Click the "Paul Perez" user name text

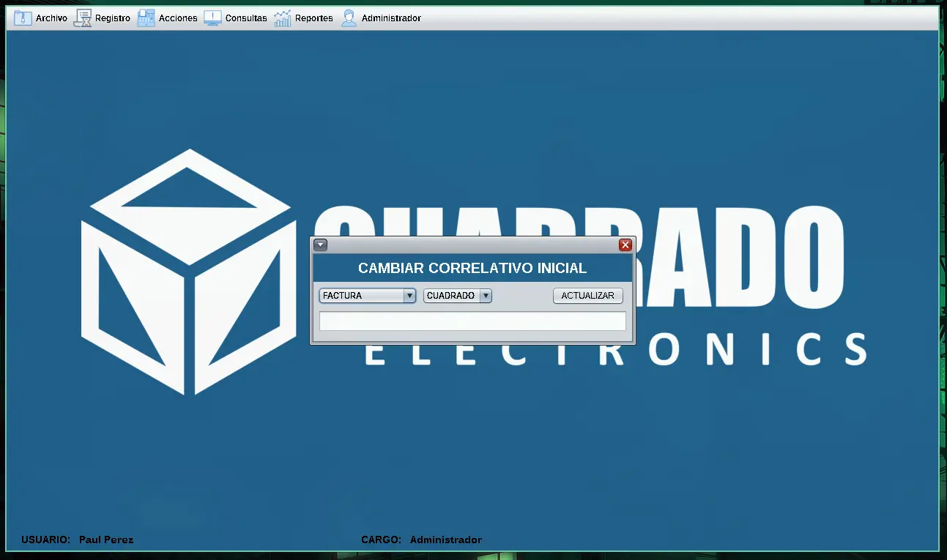106,540
